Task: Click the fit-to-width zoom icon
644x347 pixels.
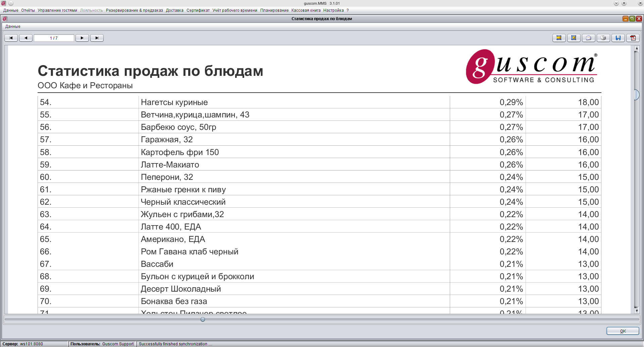Action: tap(559, 38)
